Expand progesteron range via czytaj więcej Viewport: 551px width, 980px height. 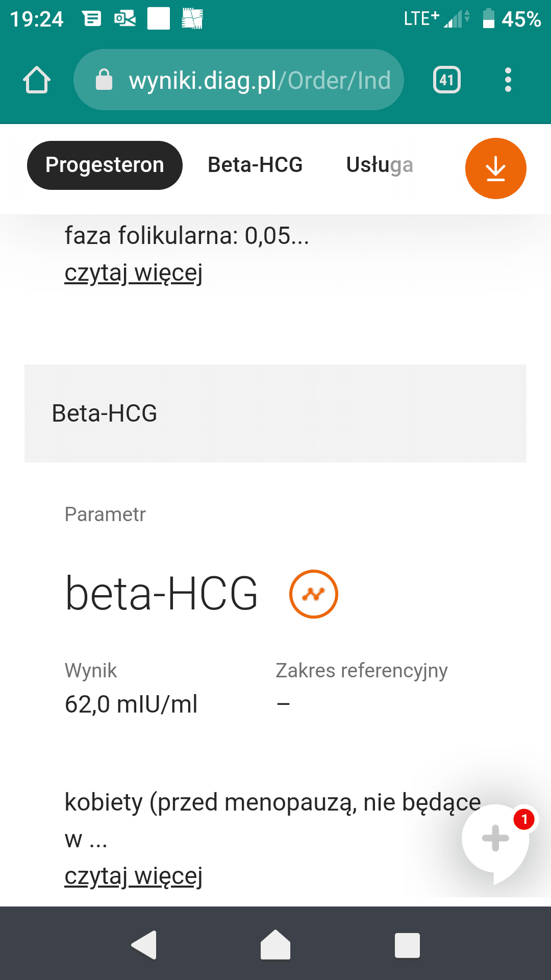click(134, 273)
